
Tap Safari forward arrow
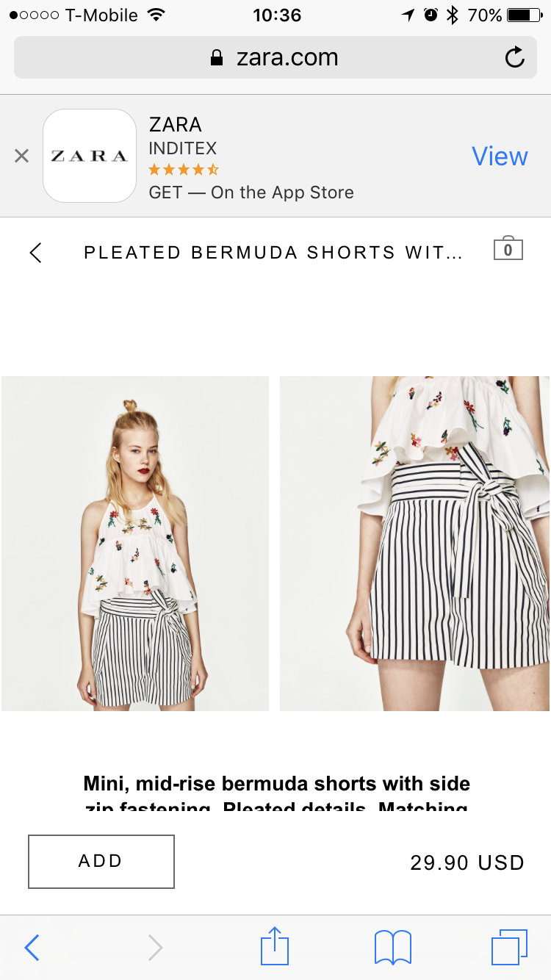tap(155, 948)
